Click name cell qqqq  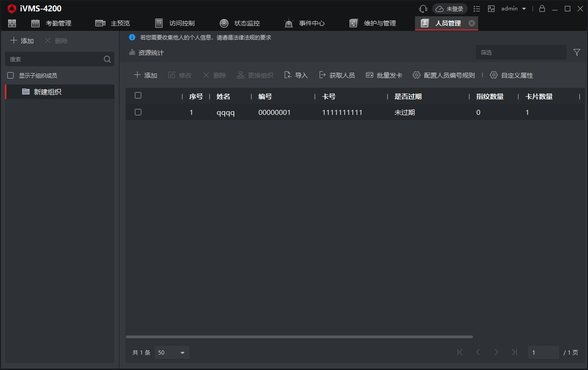[226, 113]
